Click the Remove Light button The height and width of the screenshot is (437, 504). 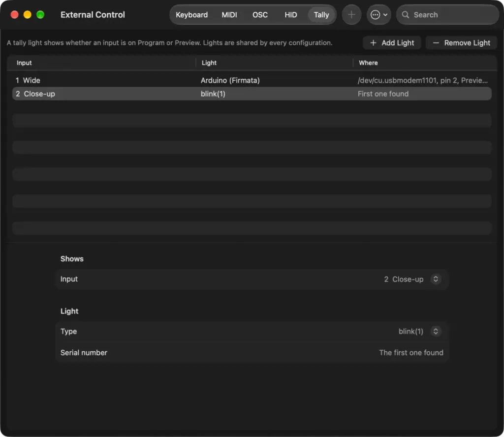[461, 43]
